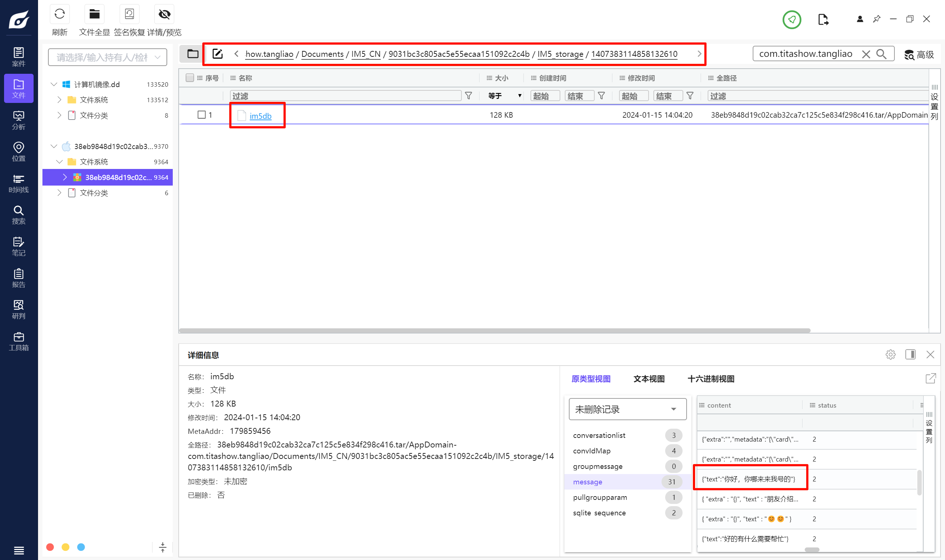Click the collapse tree icon at bottom of tree panel
The height and width of the screenshot is (560, 945).
click(163, 547)
